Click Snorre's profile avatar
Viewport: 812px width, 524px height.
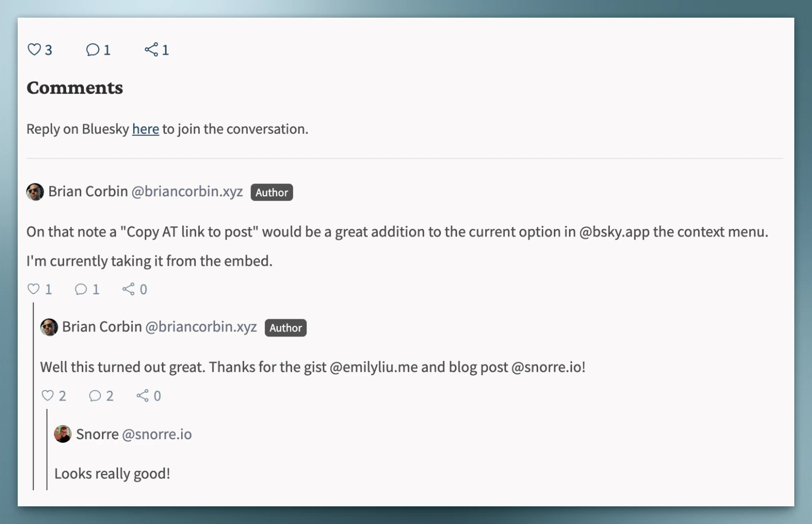[63, 434]
